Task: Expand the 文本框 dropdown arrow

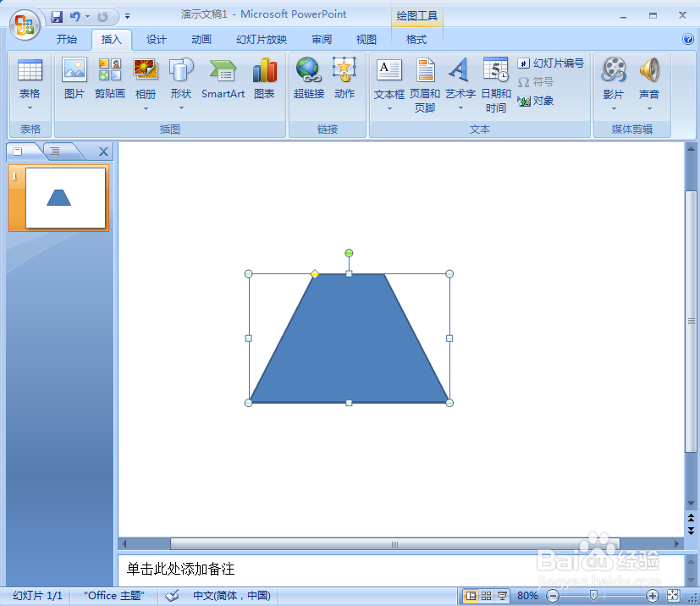Action: coord(389,108)
